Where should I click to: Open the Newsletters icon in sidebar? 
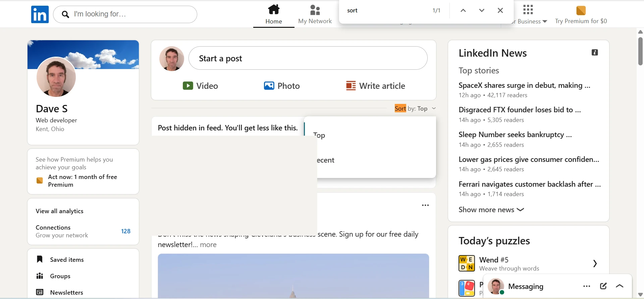point(40,292)
